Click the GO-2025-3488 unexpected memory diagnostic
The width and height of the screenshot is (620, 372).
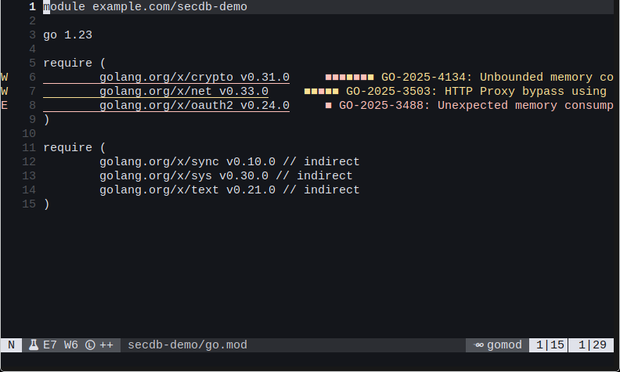476,105
